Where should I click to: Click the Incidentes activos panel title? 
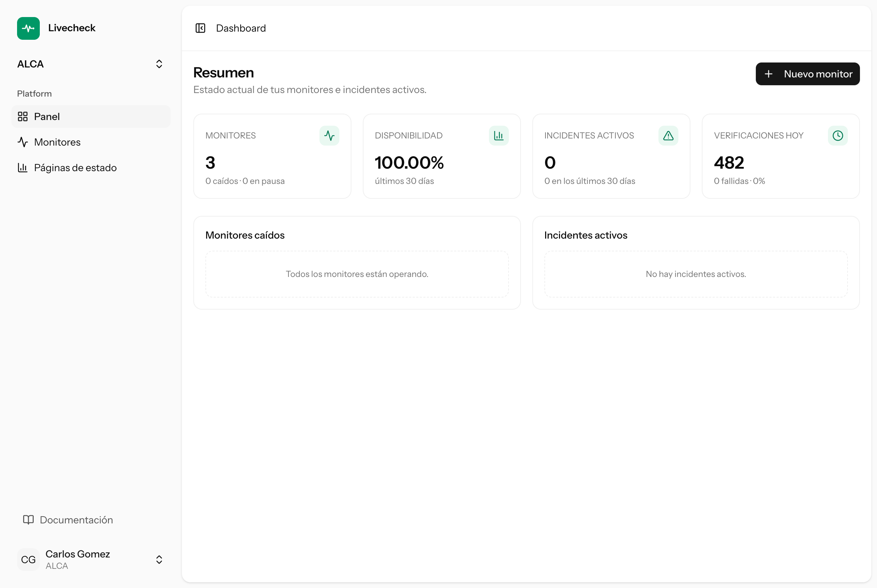point(586,235)
